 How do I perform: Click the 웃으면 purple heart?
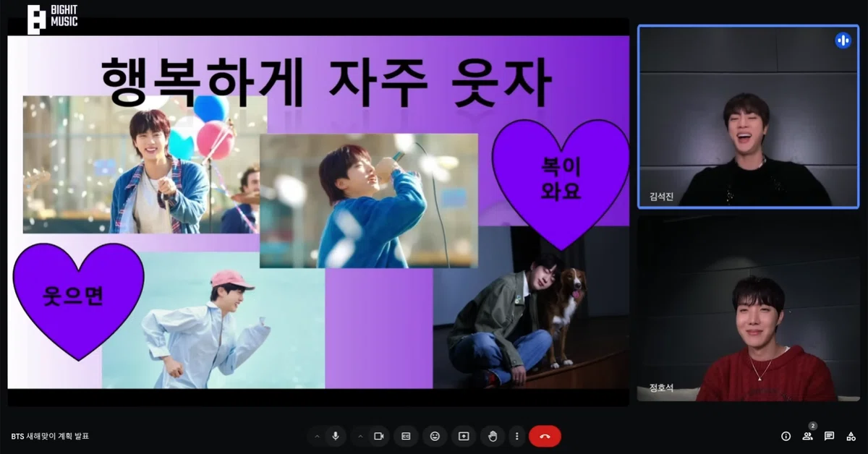(79, 300)
